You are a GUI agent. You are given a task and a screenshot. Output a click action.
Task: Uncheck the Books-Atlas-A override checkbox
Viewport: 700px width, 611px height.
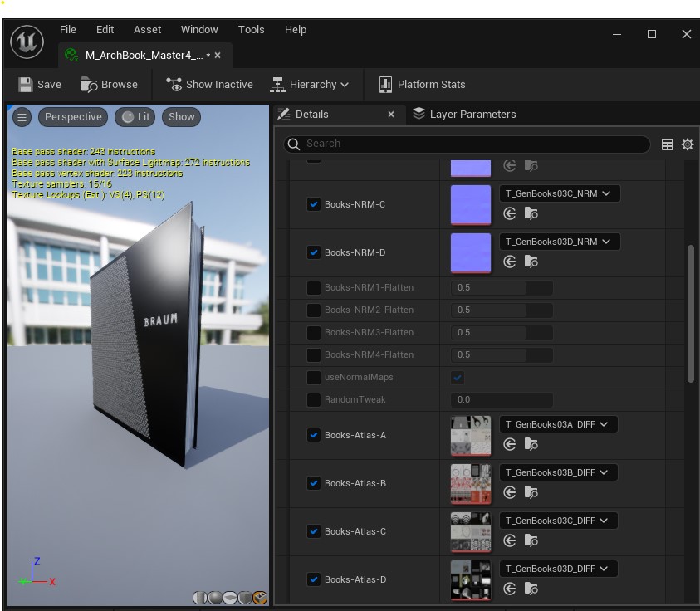point(314,435)
